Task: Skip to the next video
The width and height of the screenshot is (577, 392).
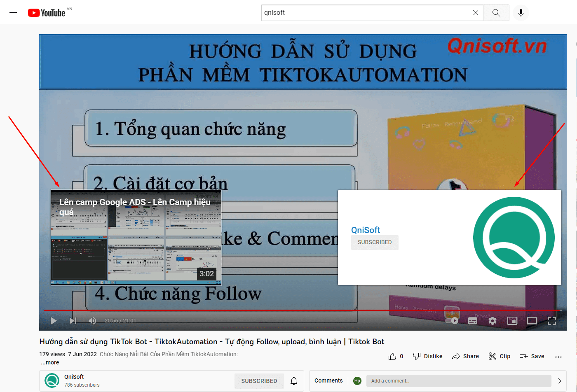Action: (x=73, y=321)
